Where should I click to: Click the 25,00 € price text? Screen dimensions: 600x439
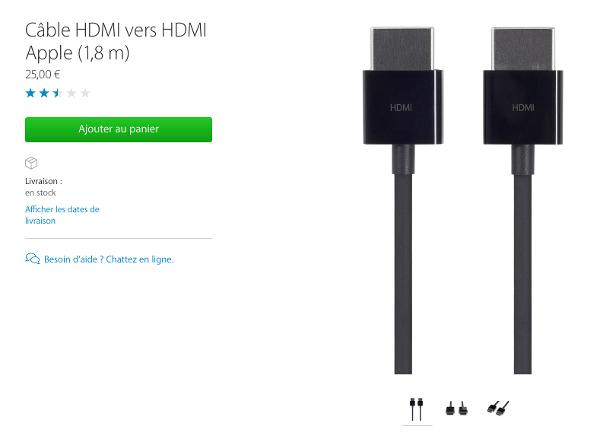43,74
